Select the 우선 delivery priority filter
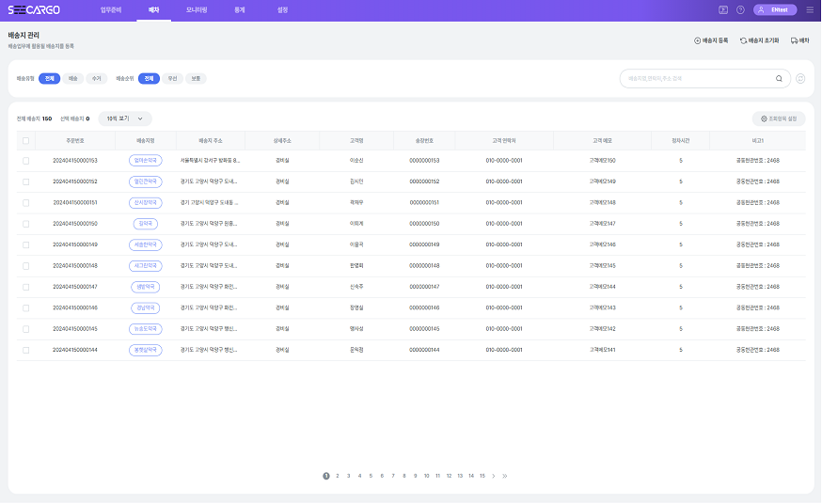This screenshot has height=504, width=822. (x=171, y=79)
